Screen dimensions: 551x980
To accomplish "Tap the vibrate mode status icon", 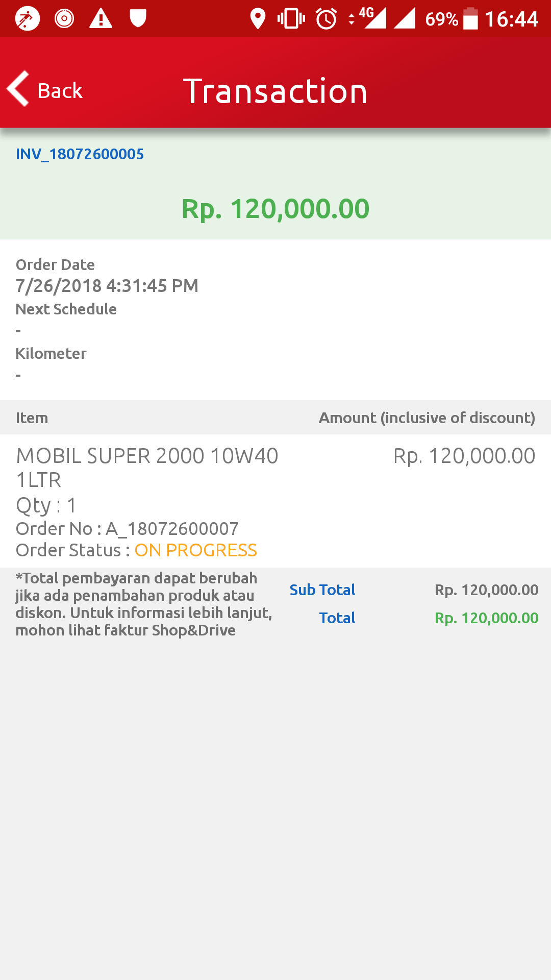I will click(x=291, y=19).
